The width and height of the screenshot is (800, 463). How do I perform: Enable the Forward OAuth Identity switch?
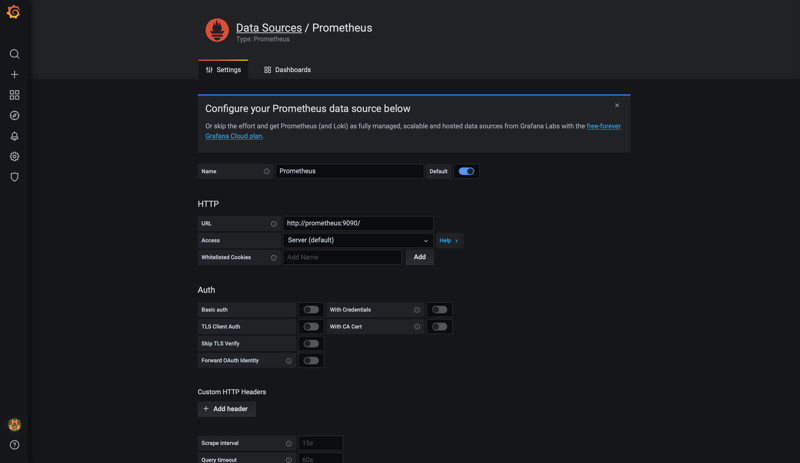tap(311, 360)
